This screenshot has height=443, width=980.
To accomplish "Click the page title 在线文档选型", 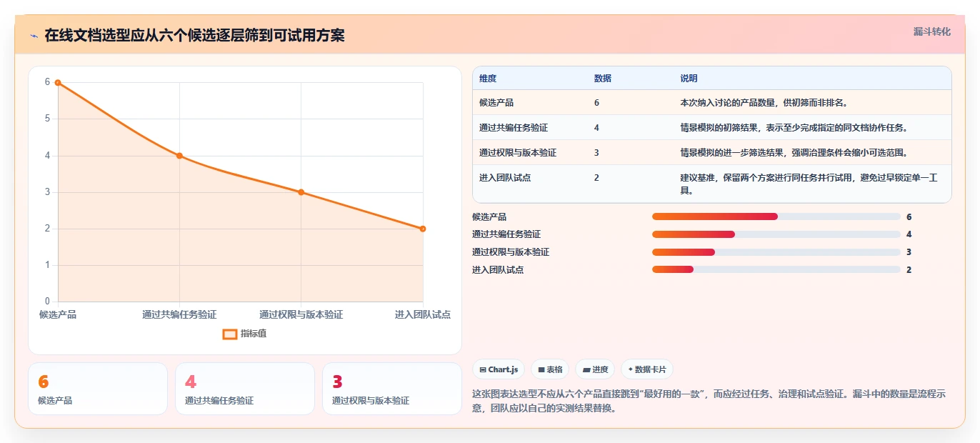I will (194, 36).
